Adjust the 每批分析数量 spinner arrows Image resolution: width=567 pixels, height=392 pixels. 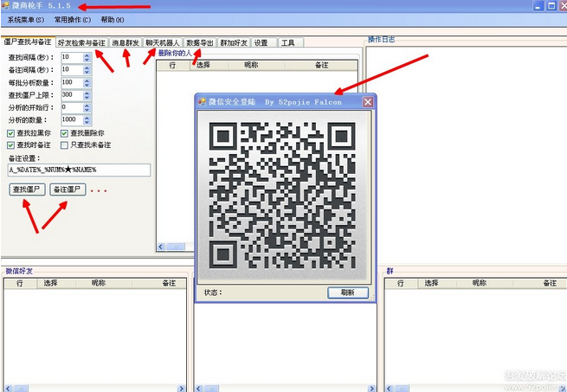pos(87,83)
